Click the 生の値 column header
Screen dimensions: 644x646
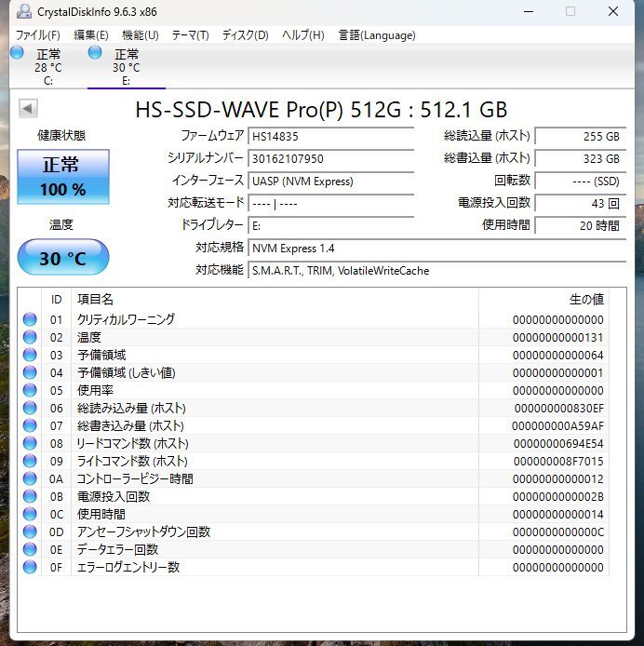[x=543, y=300]
